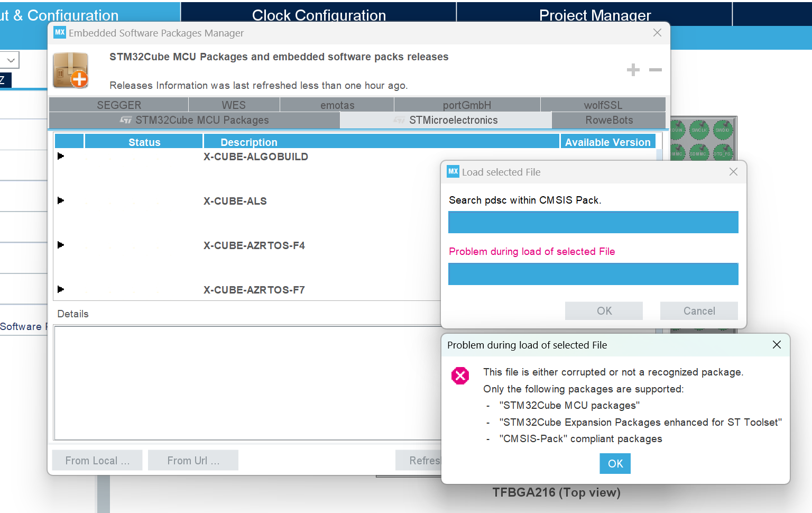Click the ST logo on the STM32Cube MCU Packages tab
Viewport: 812px width, 513px height.
(126, 120)
